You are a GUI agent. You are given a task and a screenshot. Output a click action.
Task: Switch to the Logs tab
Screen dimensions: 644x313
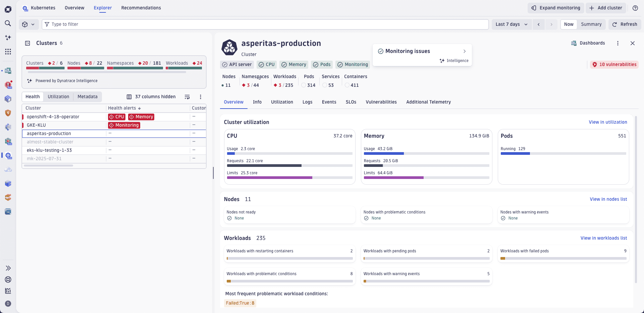pos(307,102)
